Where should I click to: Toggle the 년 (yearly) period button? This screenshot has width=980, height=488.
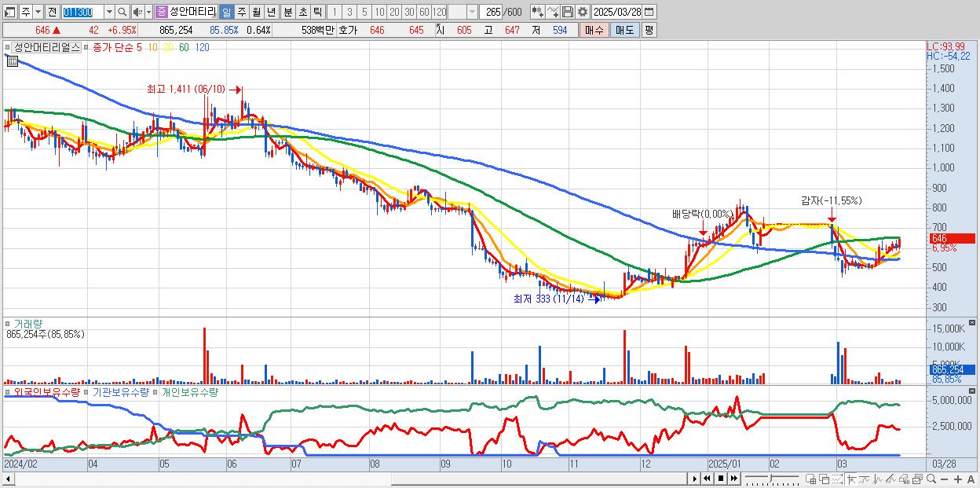click(271, 12)
